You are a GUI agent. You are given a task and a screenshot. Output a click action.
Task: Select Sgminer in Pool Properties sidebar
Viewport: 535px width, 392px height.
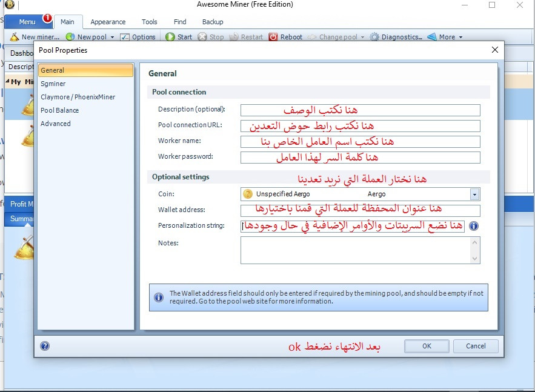click(85, 84)
